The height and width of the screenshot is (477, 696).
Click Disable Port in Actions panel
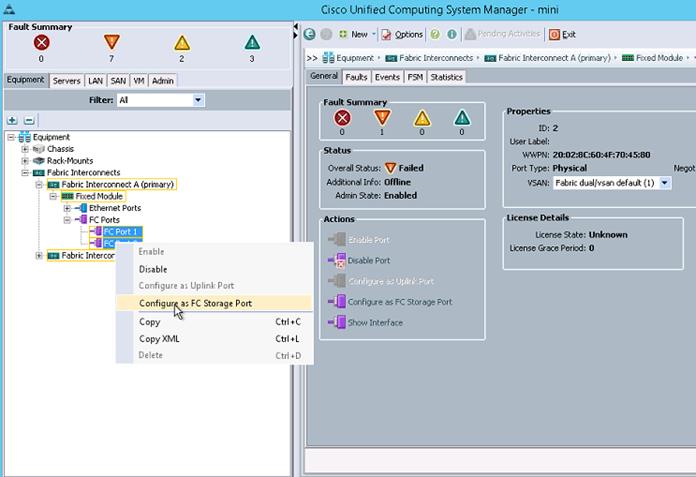click(x=369, y=261)
